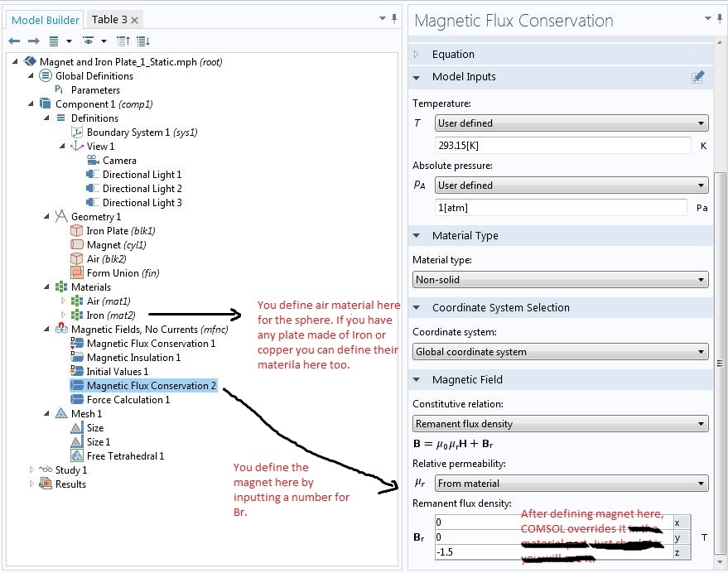The height and width of the screenshot is (573, 728).
Task: Click the Collapse All tree icon
Action: point(123,41)
